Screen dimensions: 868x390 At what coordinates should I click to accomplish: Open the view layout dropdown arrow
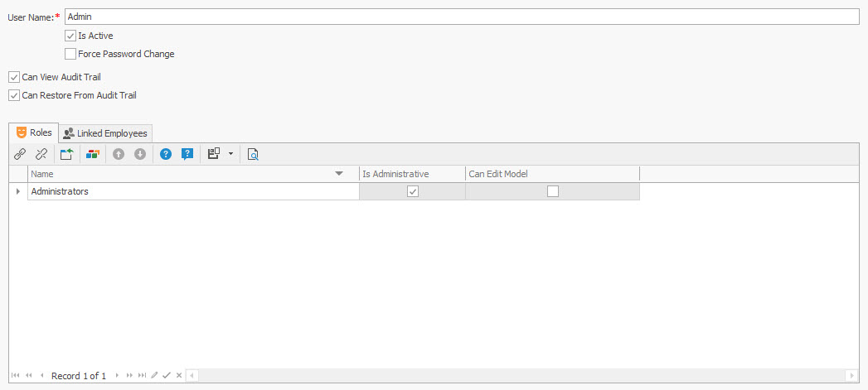tap(230, 154)
